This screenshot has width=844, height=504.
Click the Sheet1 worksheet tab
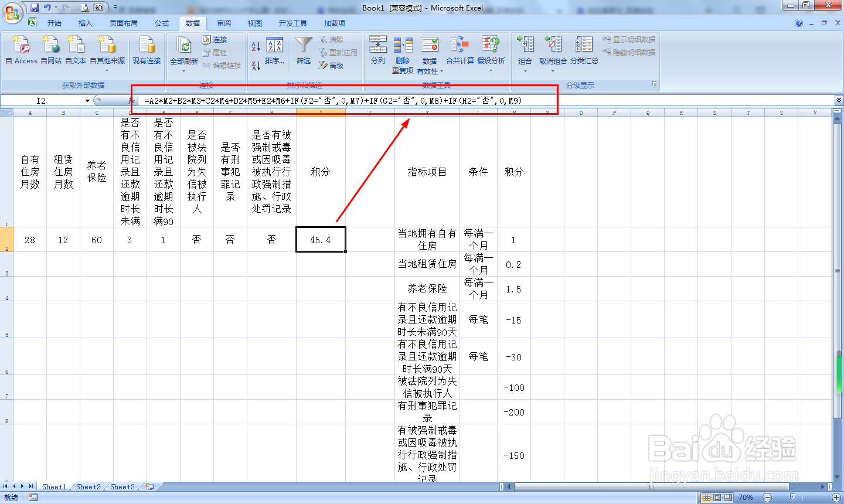coord(55,486)
